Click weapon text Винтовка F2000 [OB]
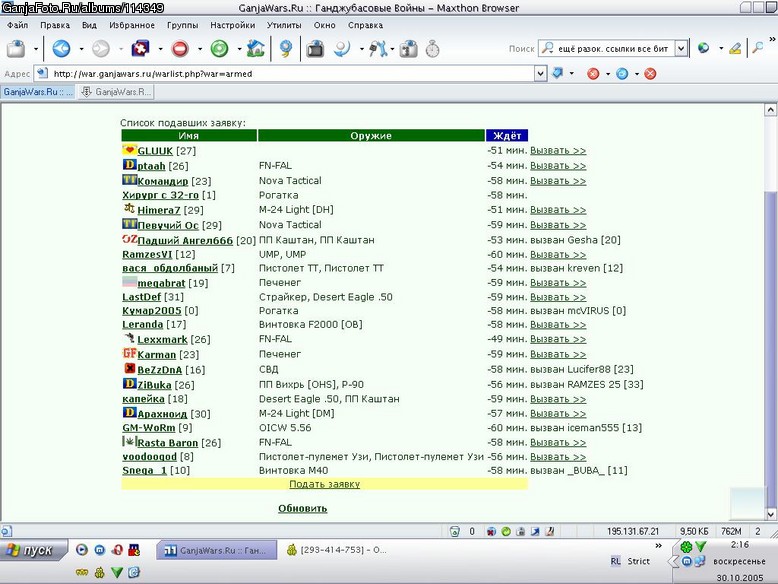 pos(311,324)
